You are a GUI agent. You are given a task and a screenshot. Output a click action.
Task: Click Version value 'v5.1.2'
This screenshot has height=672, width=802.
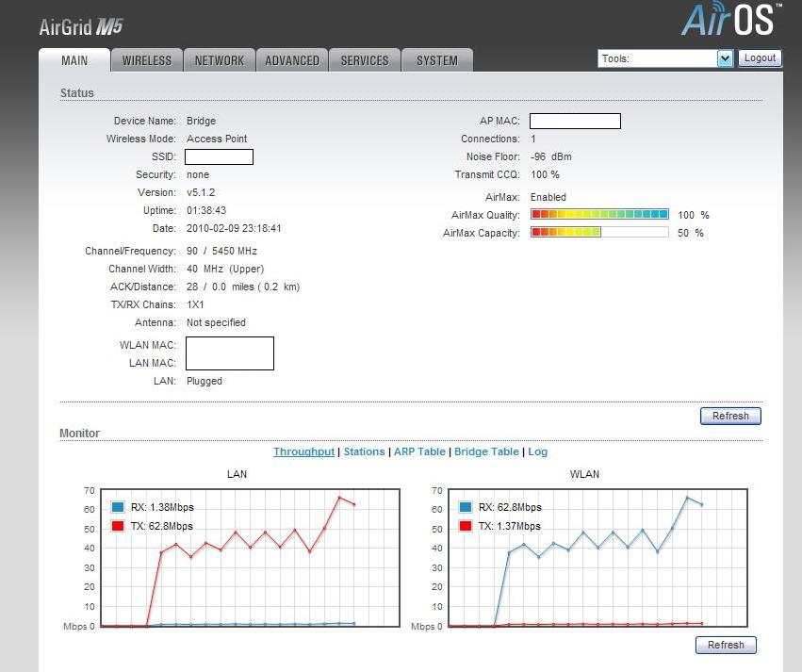point(201,192)
